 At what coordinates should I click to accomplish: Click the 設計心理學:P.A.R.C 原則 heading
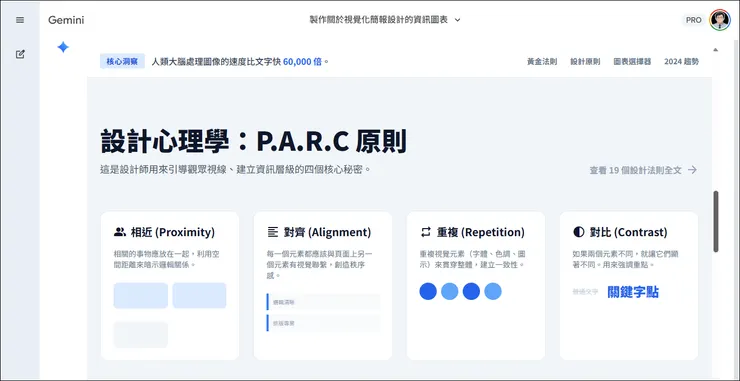253,141
